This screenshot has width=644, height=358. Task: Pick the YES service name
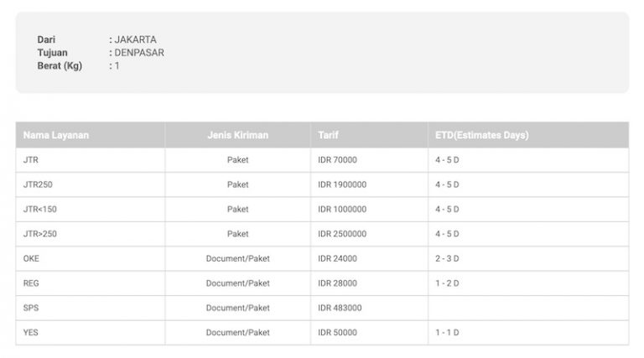pyautogui.click(x=31, y=332)
